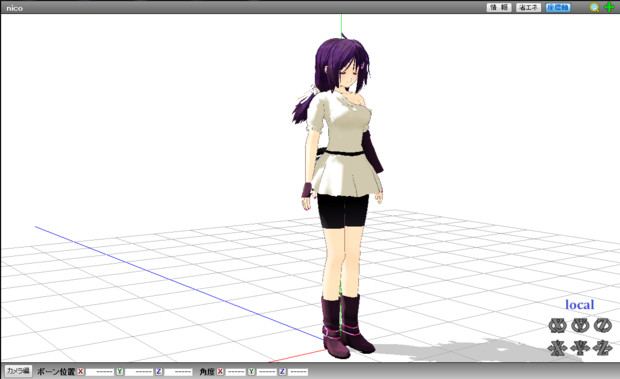Click the Z-axis rotate icon
This screenshot has height=379, width=620.
[603, 325]
